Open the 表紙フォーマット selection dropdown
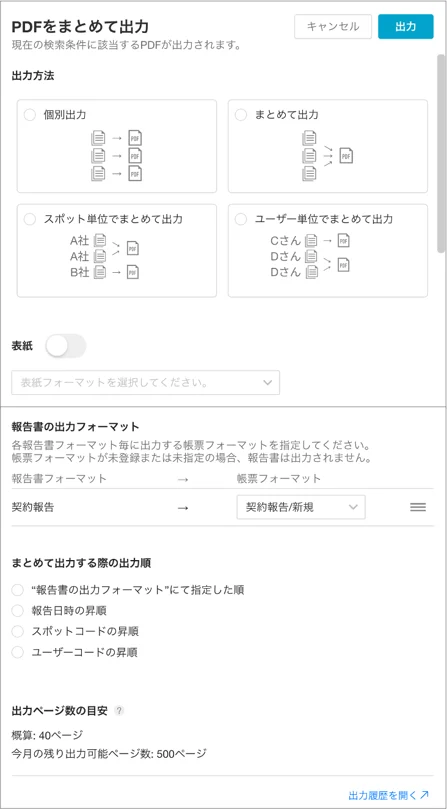This screenshot has height=809, width=447. [x=146, y=382]
